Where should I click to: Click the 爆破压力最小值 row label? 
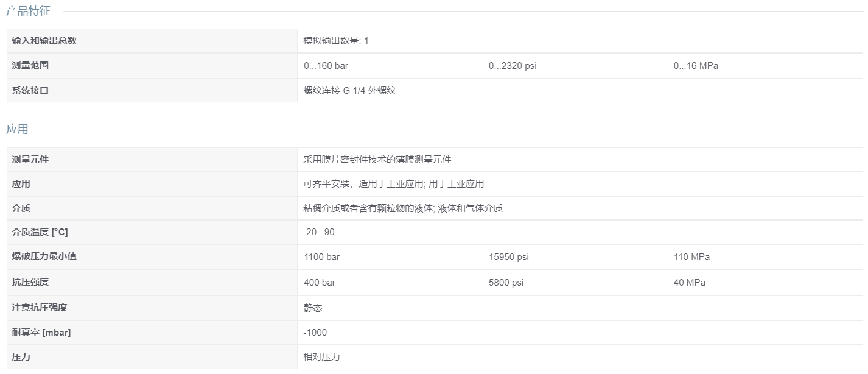pos(44,256)
